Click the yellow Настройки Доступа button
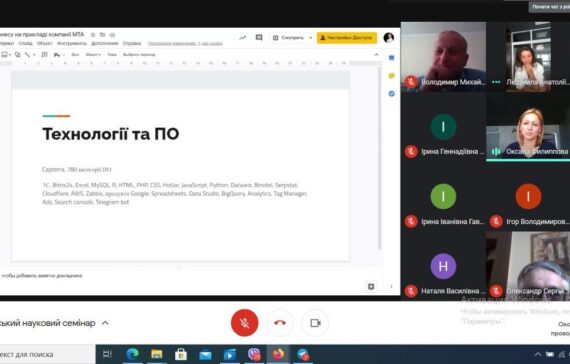 (347, 37)
